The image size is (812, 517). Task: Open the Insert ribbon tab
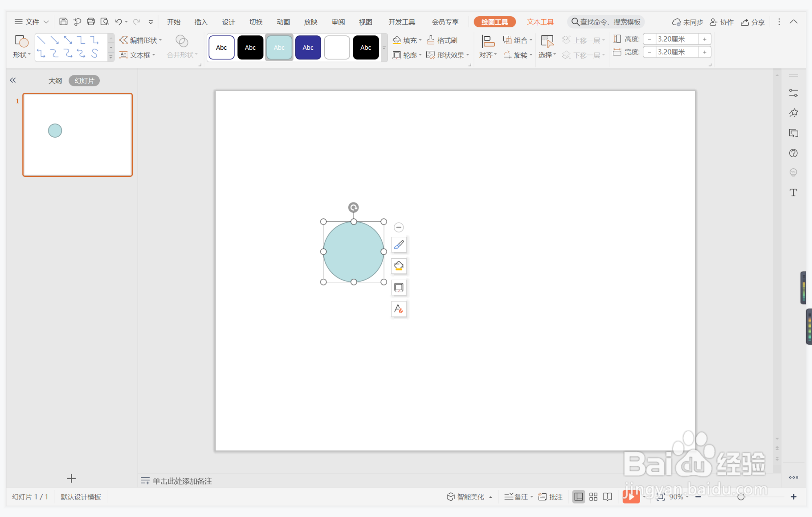[201, 22]
